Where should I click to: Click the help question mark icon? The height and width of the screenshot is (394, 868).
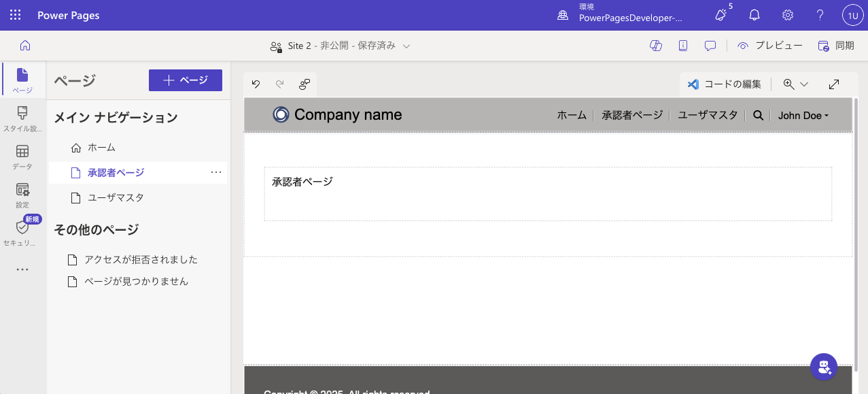(x=820, y=15)
